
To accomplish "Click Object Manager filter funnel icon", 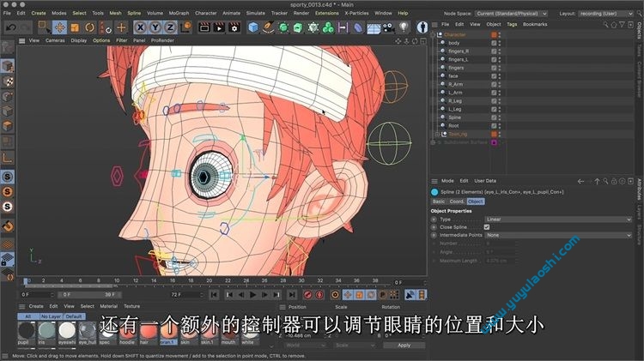I will [x=623, y=25].
